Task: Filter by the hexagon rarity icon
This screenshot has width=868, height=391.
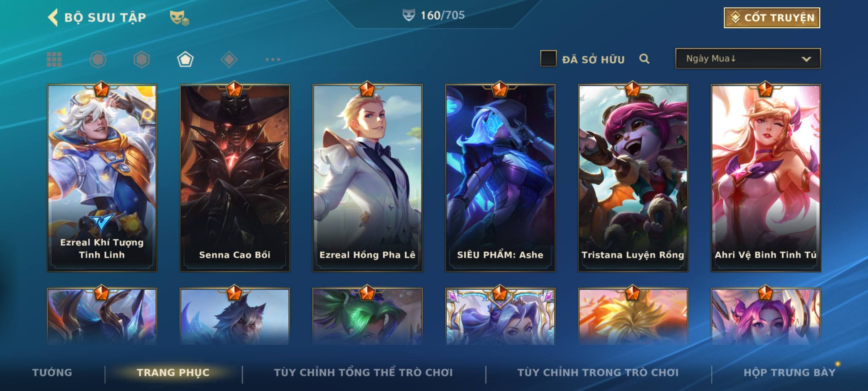Action: 141,59
